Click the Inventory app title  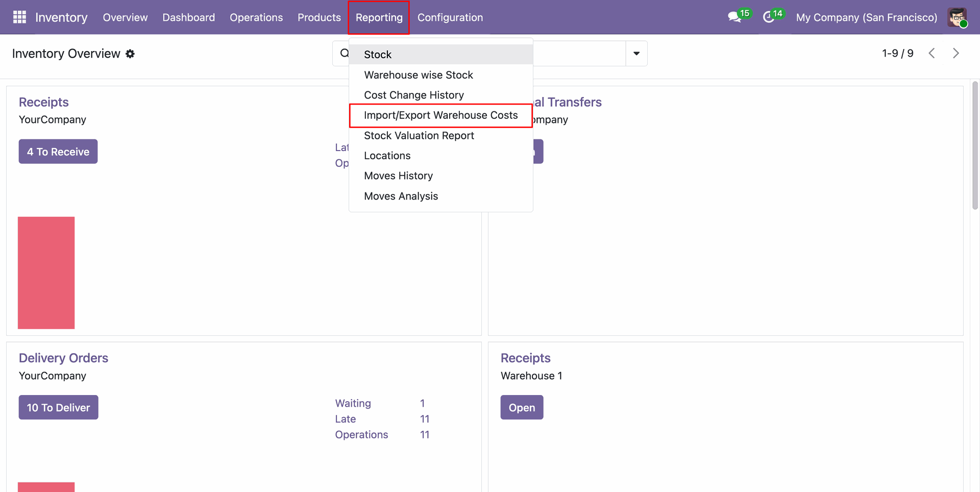(x=61, y=17)
